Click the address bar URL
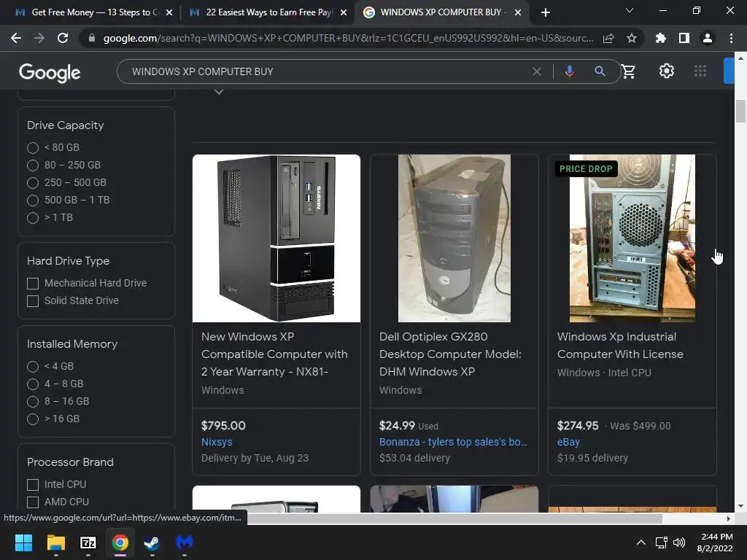The image size is (747, 560). (x=348, y=38)
